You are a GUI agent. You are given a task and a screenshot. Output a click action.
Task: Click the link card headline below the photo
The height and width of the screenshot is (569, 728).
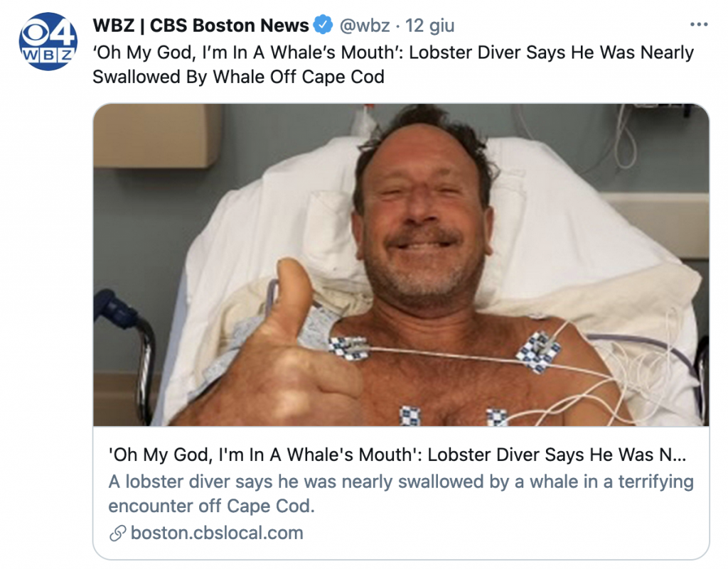(x=398, y=455)
